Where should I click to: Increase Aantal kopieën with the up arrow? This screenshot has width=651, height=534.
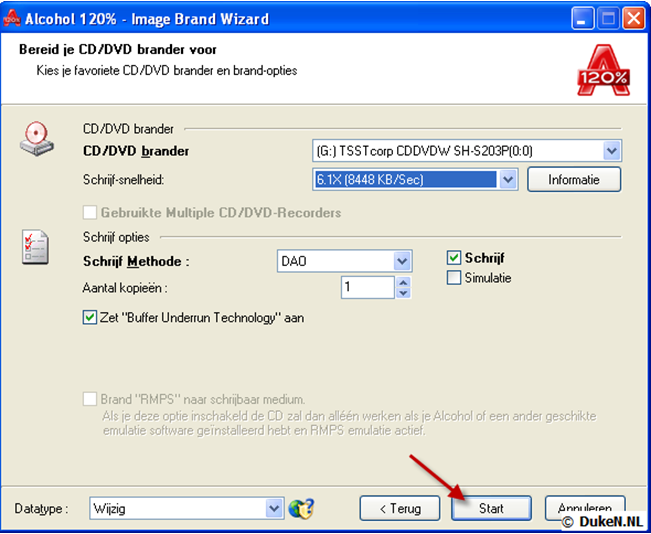click(403, 282)
